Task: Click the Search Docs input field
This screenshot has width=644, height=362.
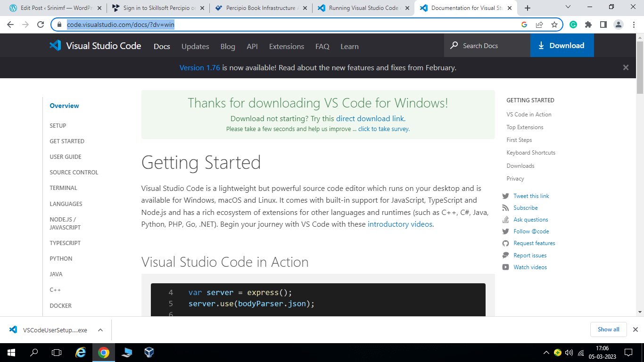Action: (487, 45)
